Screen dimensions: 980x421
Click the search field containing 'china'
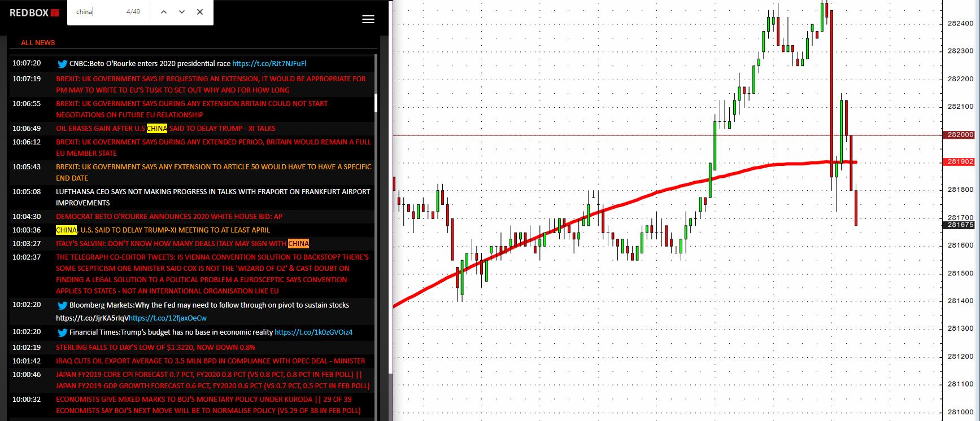click(99, 12)
